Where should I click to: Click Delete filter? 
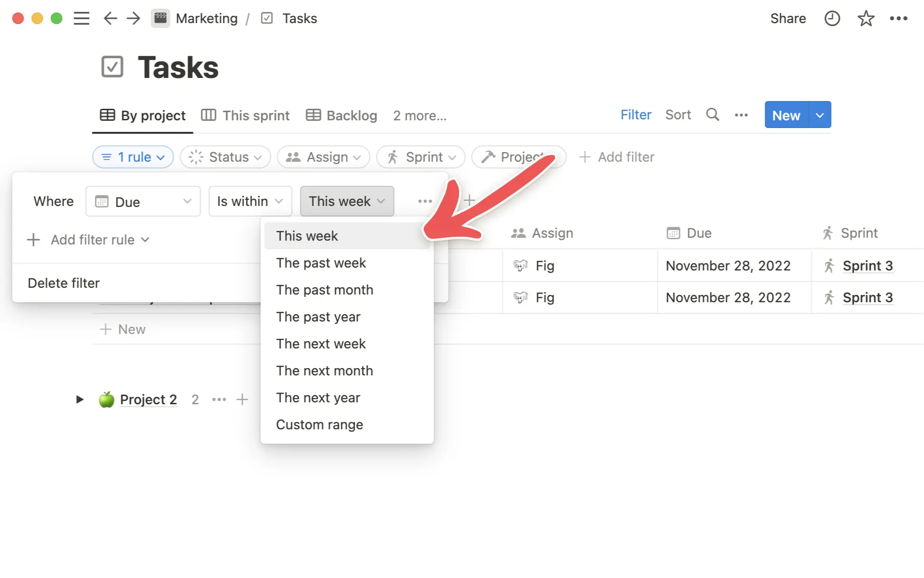[x=64, y=283]
